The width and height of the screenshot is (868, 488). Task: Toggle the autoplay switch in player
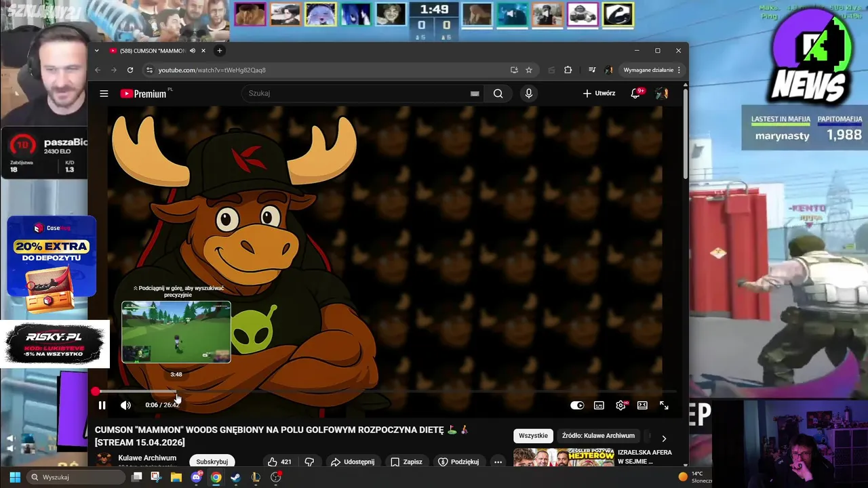tap(577, 405)
